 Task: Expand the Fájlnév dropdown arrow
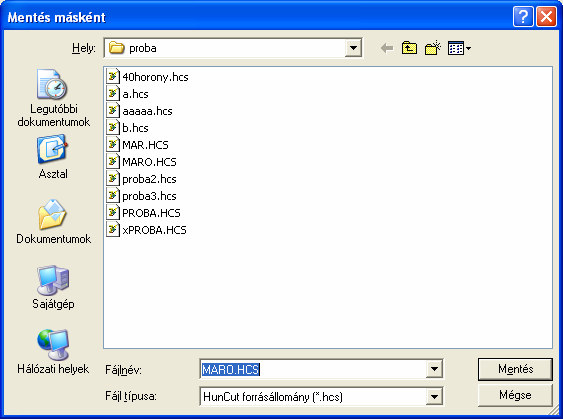[x=434, y=369]
